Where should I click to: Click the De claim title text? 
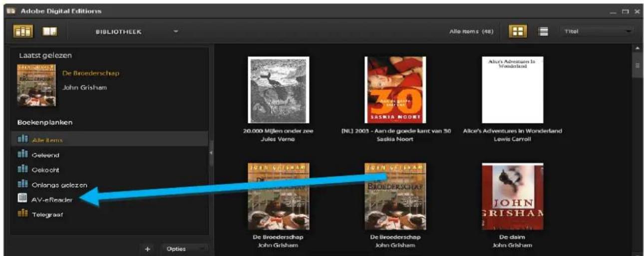click(x=513, y=237)
